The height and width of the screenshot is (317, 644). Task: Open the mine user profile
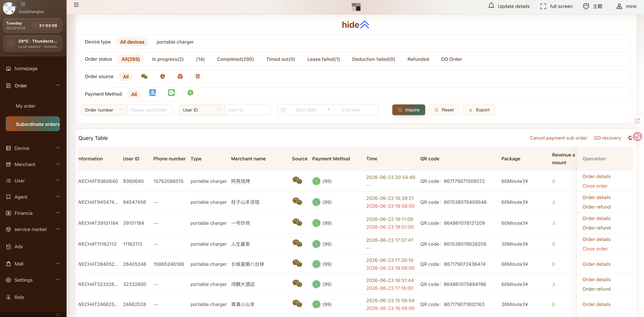click(626, 6)
